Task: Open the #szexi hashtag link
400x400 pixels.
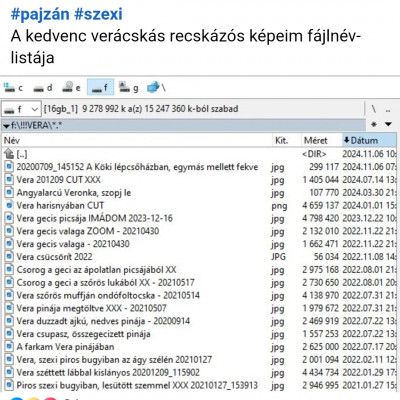Action: click(99, 15)
